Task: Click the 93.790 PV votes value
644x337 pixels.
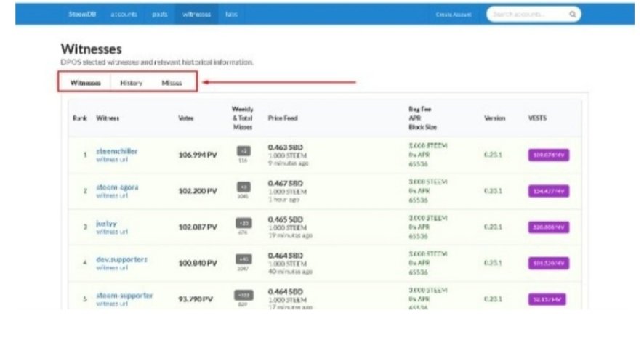Action: (x=196, y=299)
